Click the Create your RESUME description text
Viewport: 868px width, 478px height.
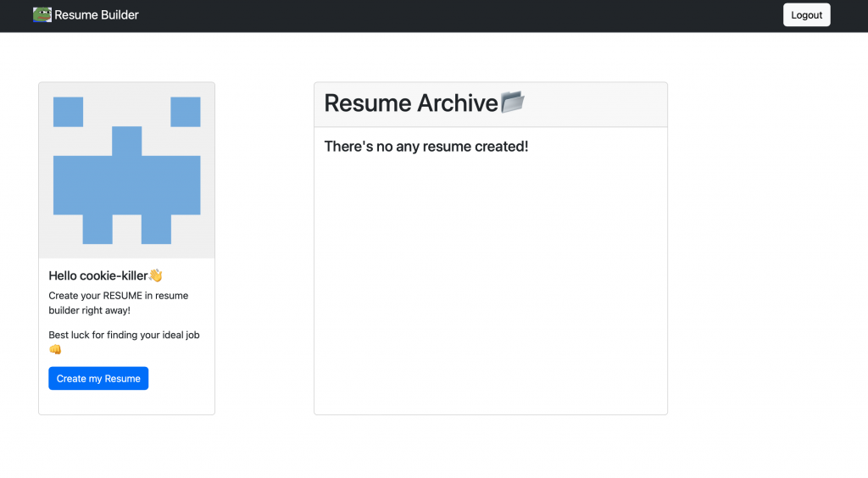click(119, 303)
